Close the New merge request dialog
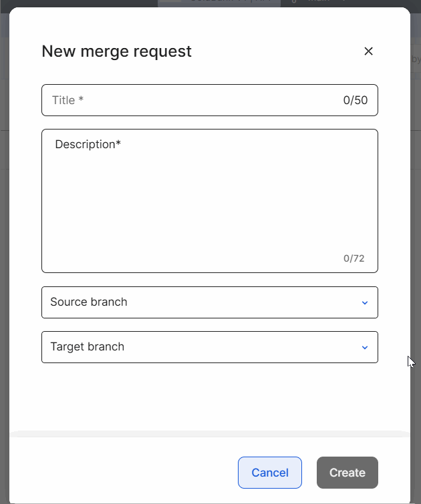 [368, 51]
